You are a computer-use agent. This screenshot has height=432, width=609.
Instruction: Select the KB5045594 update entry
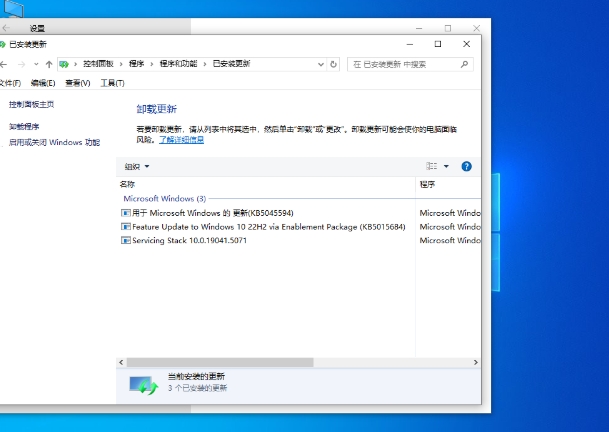pos(212,213)
